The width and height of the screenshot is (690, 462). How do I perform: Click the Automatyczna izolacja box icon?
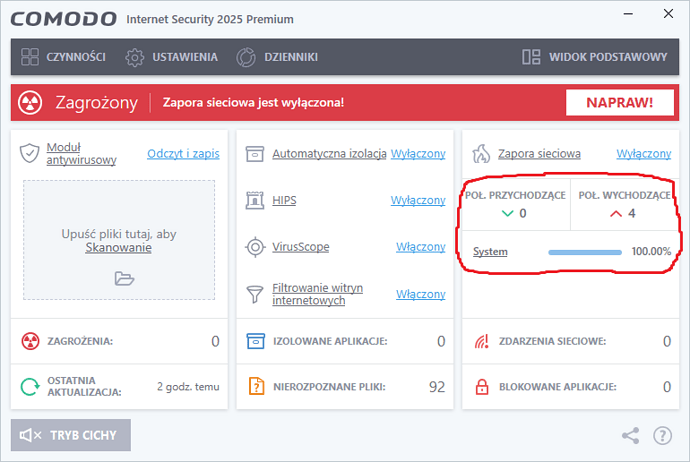(255, 154)
